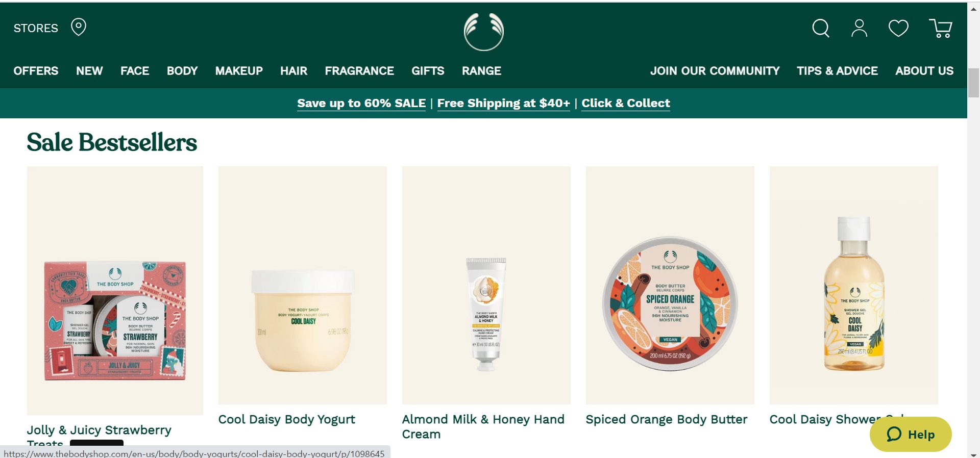980x458 pixels.
Task: Open the shopping cart icon
Action: (x=941, y=28)
